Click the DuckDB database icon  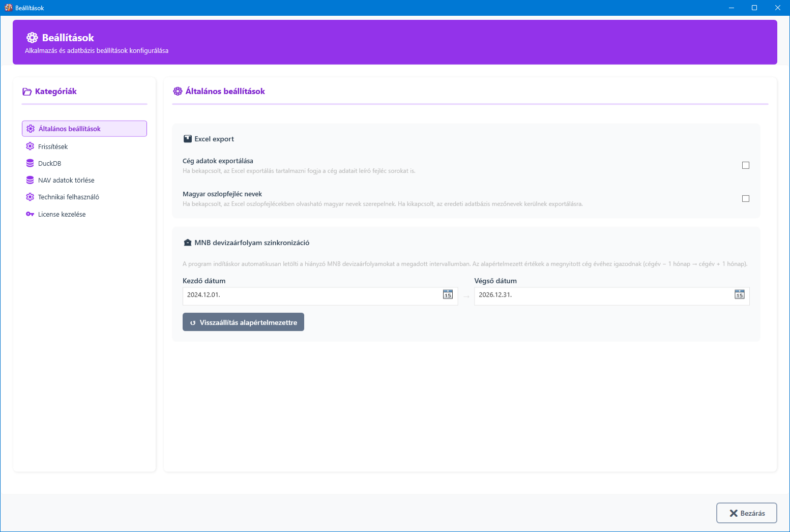30,163
